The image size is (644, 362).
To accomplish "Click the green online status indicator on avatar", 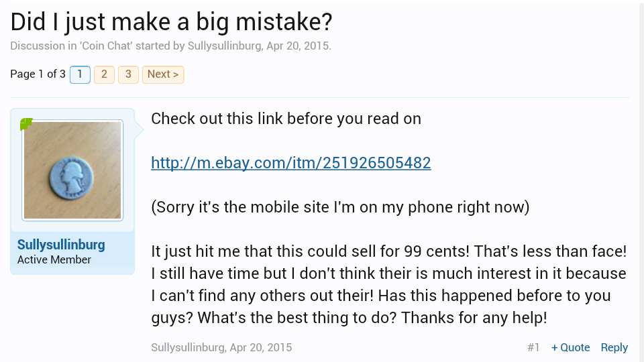I will [x=26, y=124].
